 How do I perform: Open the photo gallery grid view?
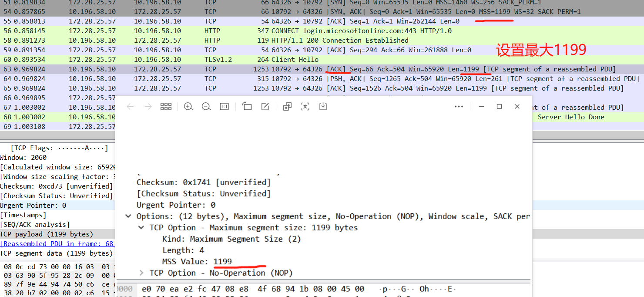tap(166, 106)
